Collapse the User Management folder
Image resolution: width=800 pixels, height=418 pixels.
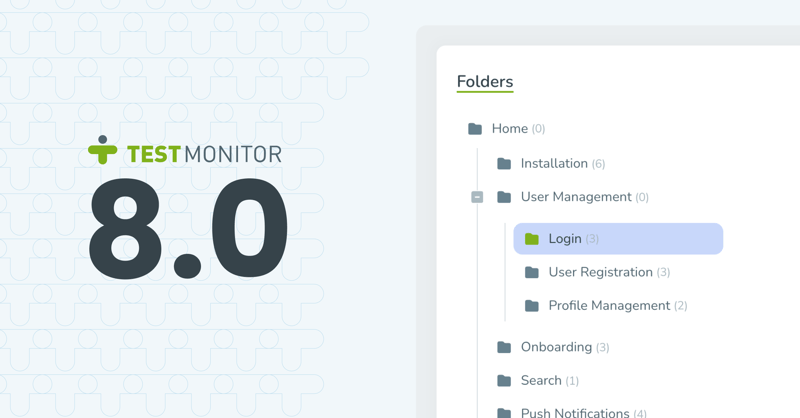point(477,197)
